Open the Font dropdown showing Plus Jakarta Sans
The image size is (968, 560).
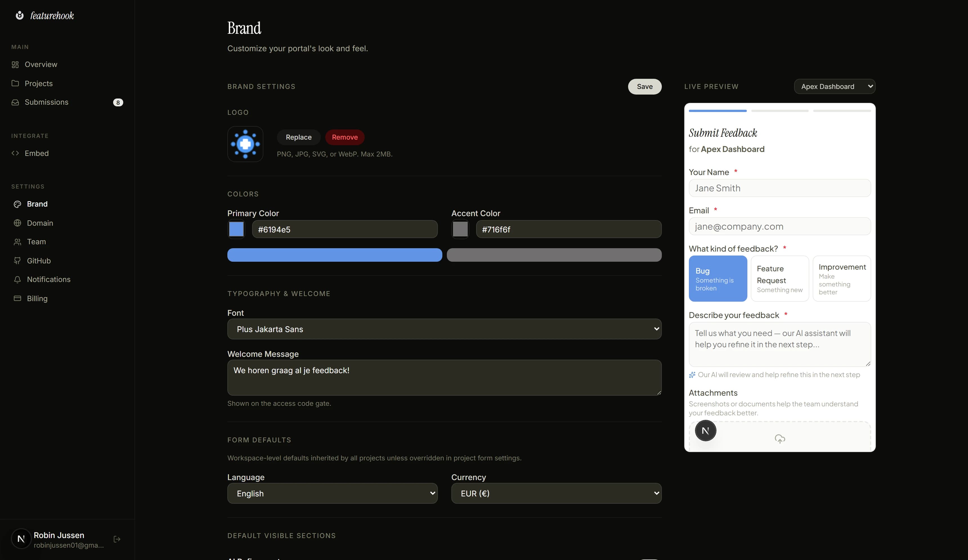click(444, 329)
